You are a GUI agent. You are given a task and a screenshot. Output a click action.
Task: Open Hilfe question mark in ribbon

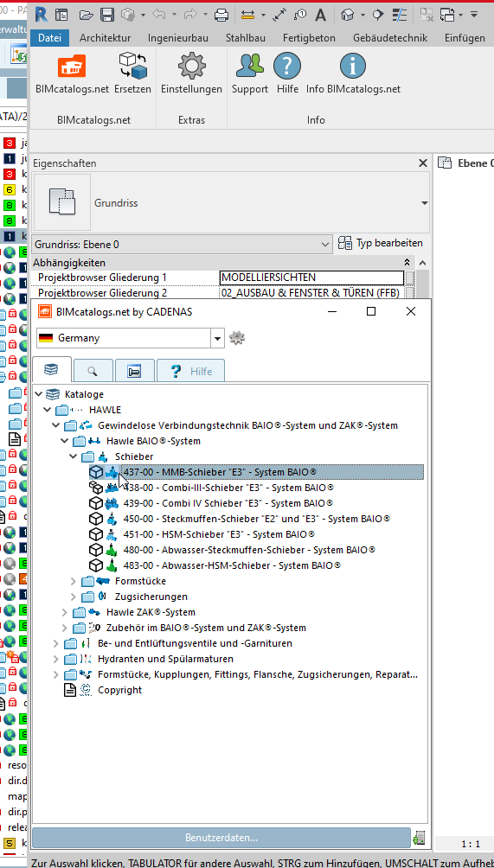pos(287,73)
